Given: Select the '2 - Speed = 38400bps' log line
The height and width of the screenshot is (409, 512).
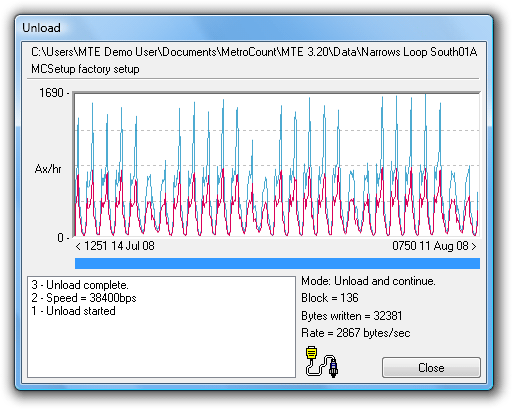Looking at the screenshot, I should [84, 298].
